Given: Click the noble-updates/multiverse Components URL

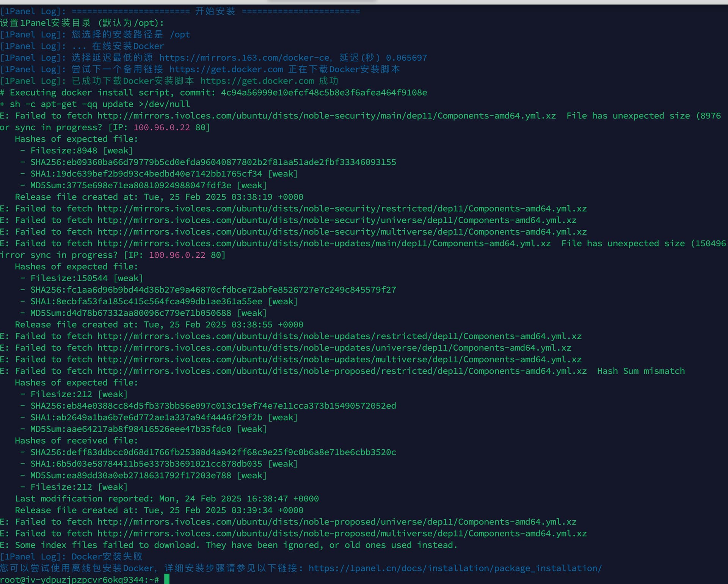Looking at the screenshot, I should click(x=339, y=359).
